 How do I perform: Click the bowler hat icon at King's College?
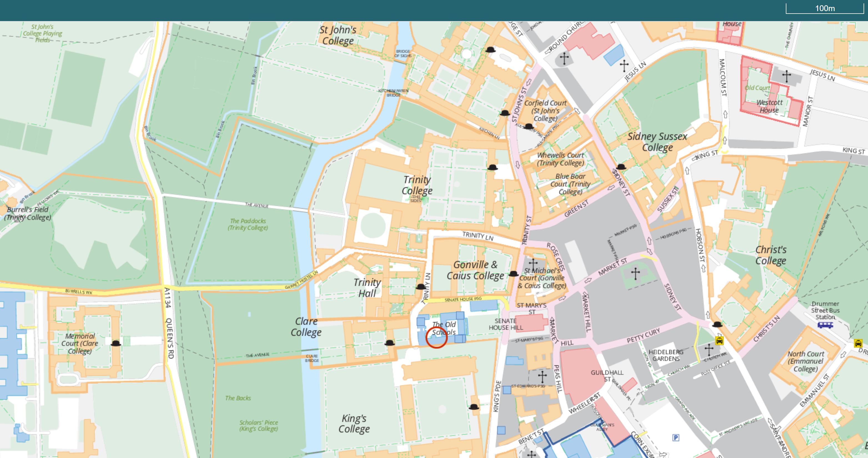coord(474,407)
